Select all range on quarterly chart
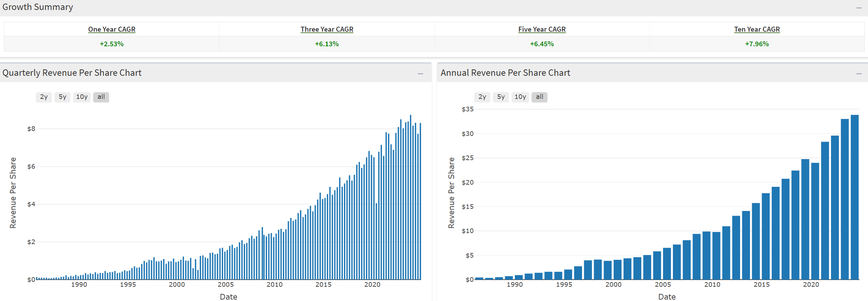Screen dimensions: 868x301 tap(101, 97)
